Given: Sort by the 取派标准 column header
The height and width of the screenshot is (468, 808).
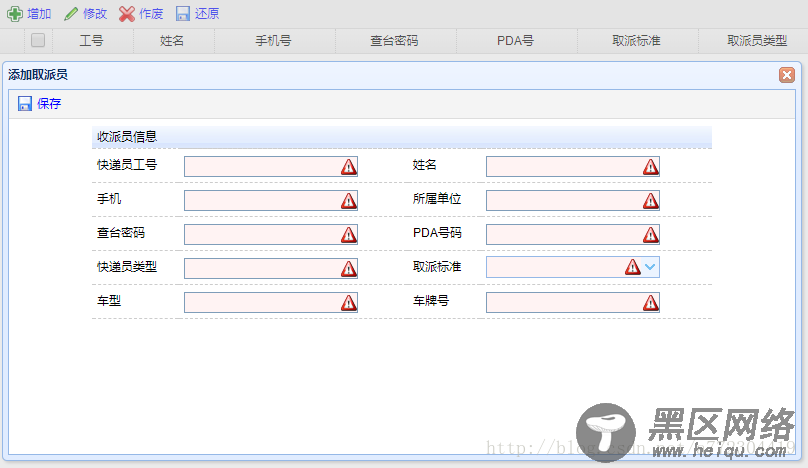Looking at the screenshot, I should [636, 41].
